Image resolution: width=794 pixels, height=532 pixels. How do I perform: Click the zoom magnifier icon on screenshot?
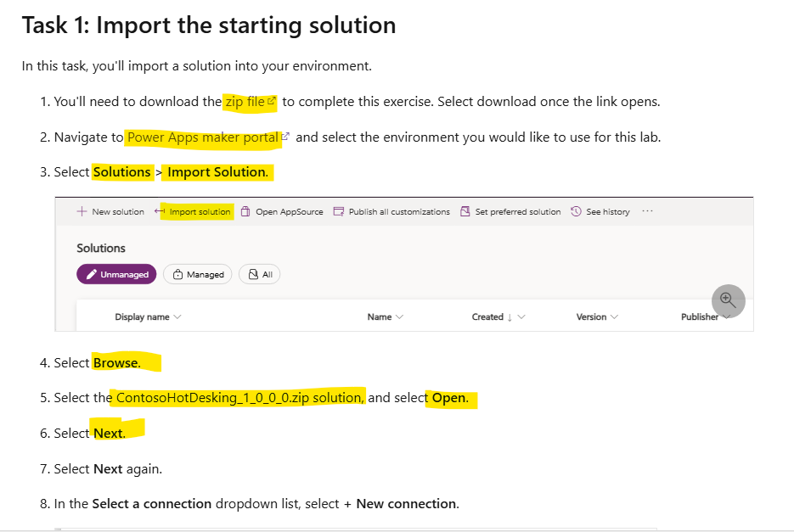coord(728,300)
